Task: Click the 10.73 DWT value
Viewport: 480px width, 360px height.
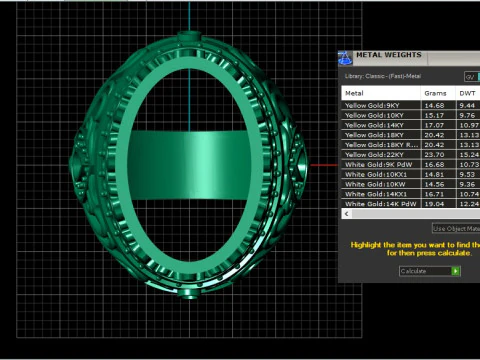Action: click(x=469, y=165)
